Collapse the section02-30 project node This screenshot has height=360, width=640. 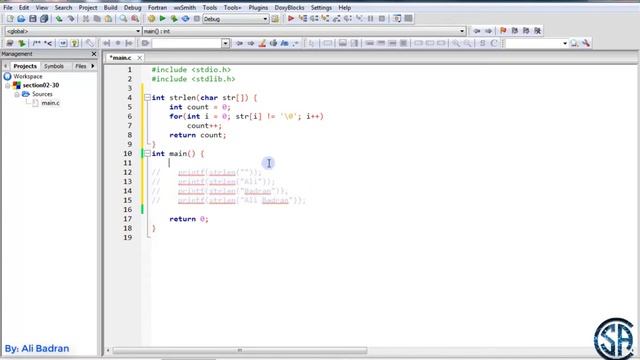pos(8,85)
